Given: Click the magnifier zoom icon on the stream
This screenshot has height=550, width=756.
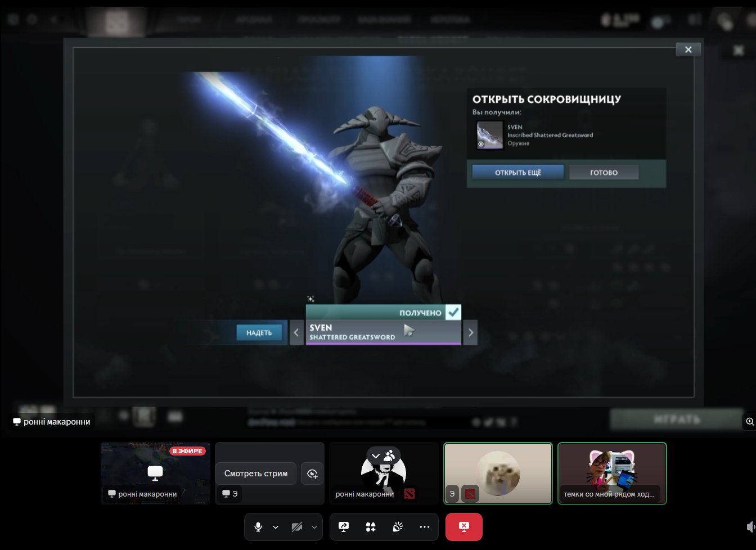Looking at the screenshot, I should (x=750, y=421).
